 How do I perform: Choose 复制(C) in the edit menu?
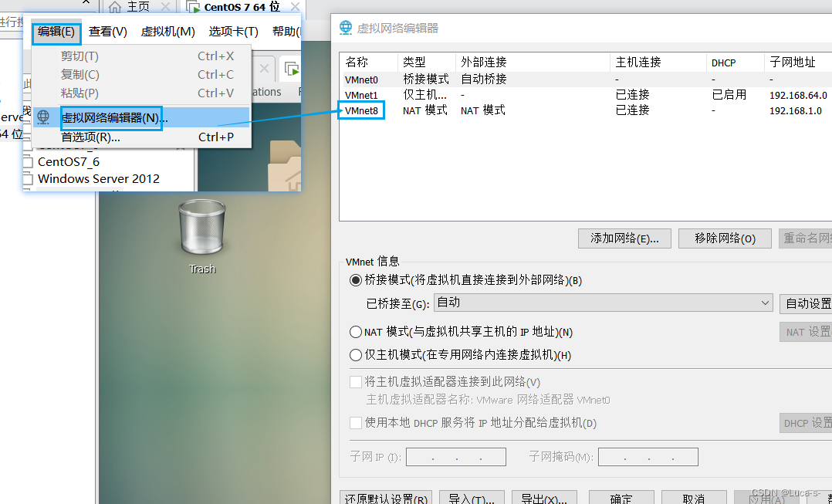point(142,75)
